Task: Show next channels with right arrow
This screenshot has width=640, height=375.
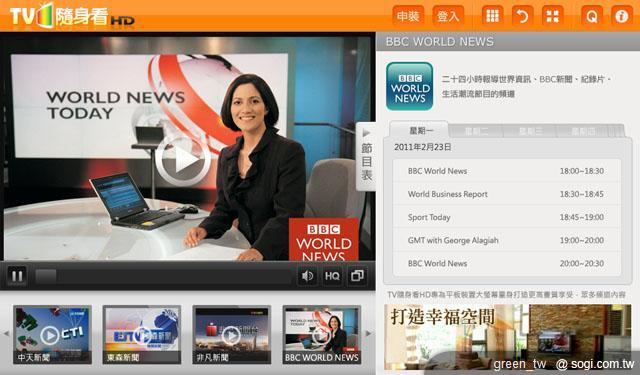Action: pyautogui.click(x=368, y=333)
